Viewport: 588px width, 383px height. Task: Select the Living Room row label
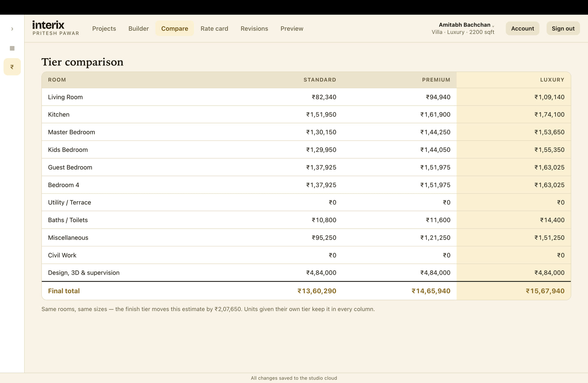pyautogui.click(x=65, y=97)
